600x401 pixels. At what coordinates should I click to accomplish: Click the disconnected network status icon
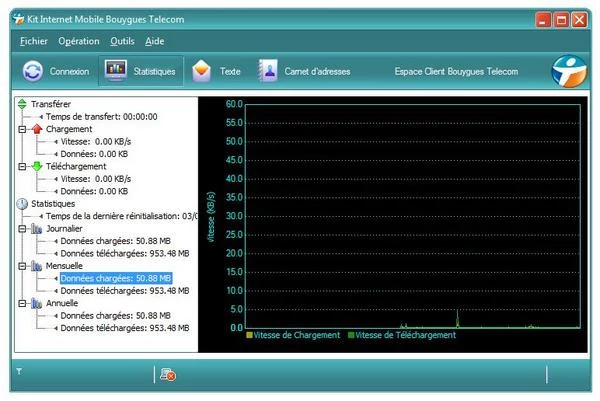click(x=168, y=374)
